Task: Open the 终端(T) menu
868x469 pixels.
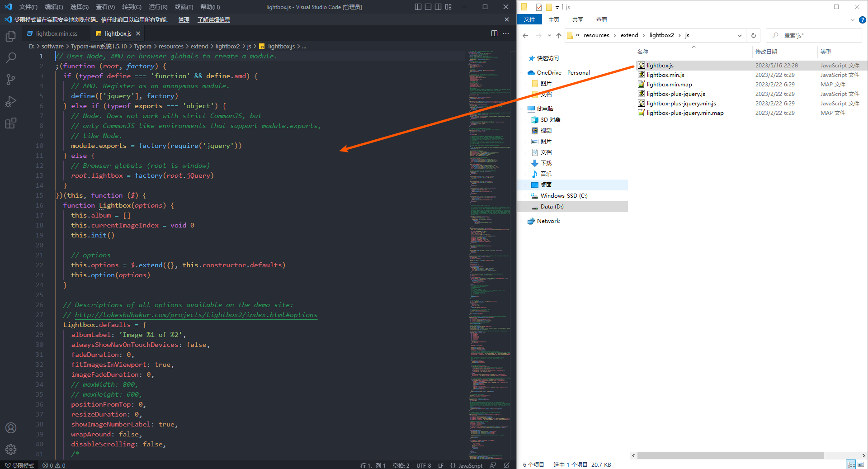Action: point(184,7)
